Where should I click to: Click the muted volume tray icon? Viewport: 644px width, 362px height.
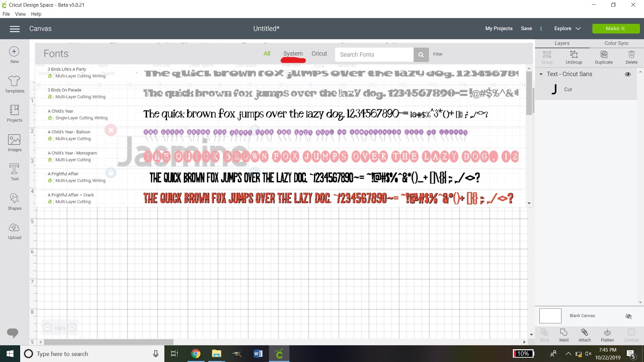point(588,354)
